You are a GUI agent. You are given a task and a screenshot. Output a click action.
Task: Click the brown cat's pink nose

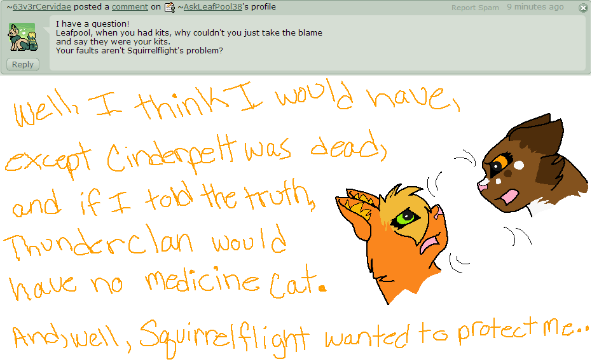[x=483, y=185]
